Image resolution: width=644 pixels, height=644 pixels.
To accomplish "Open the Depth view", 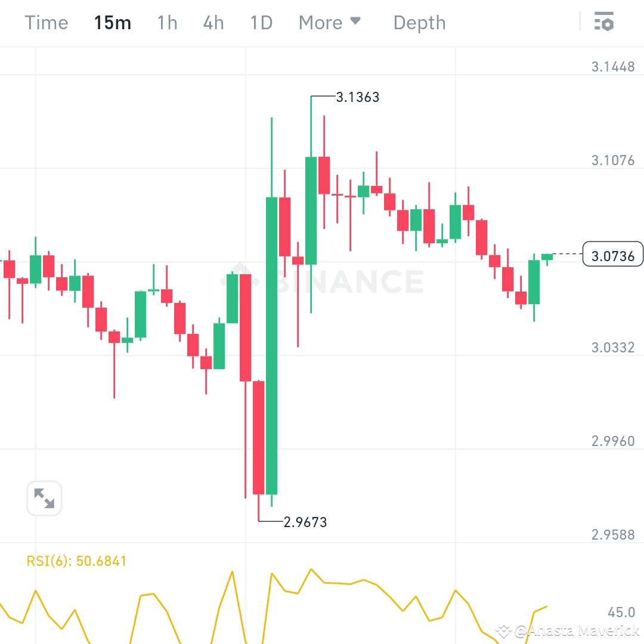I will pyautogui.click(x=419, y=22).
